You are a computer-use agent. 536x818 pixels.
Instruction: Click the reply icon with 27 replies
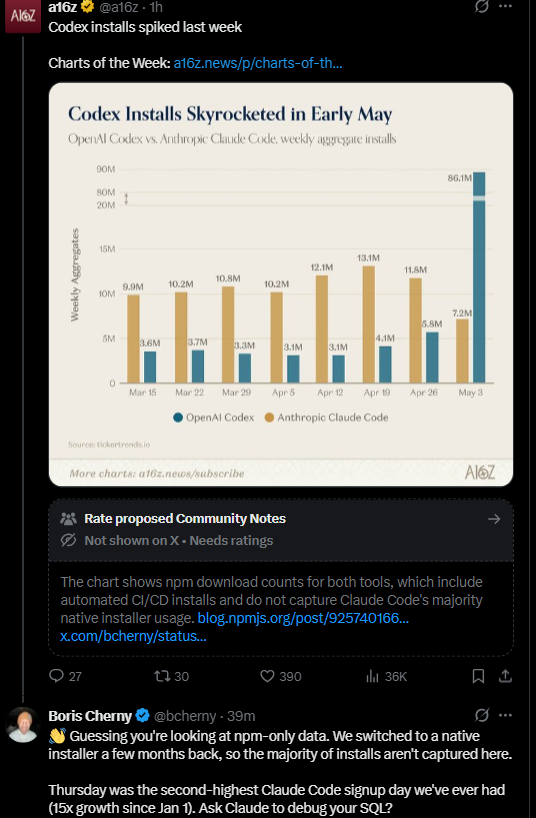coord(56,676)
